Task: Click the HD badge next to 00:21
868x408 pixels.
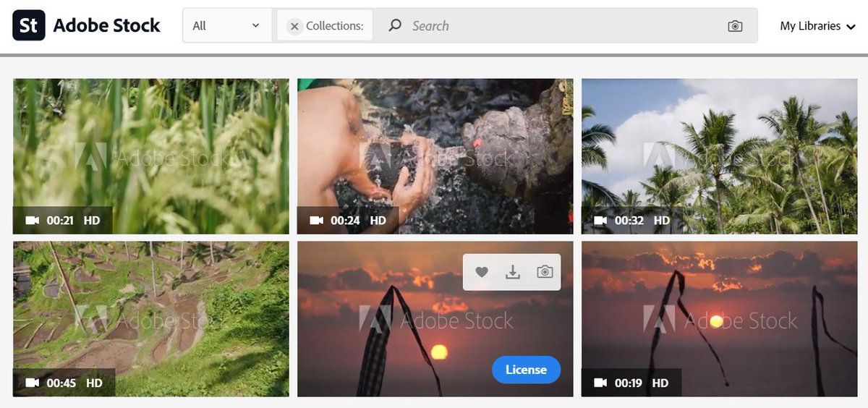Action: coord(92,220)
